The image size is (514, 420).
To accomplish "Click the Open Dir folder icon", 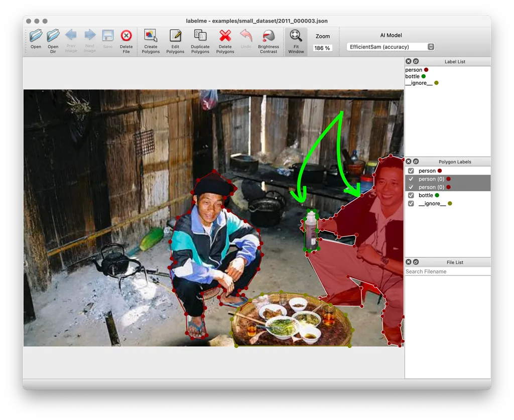I will pos(53,36).
